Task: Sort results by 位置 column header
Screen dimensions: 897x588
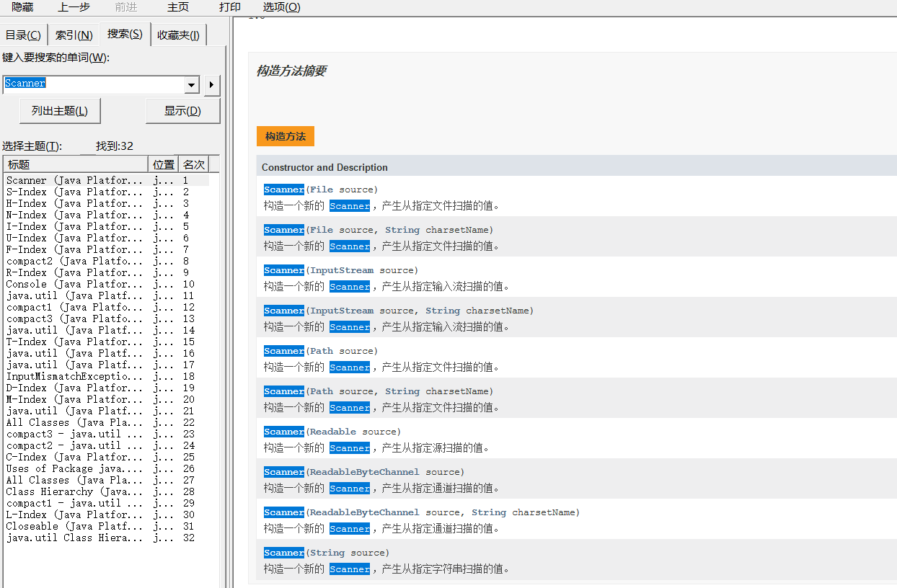Action: coord(164,165)
